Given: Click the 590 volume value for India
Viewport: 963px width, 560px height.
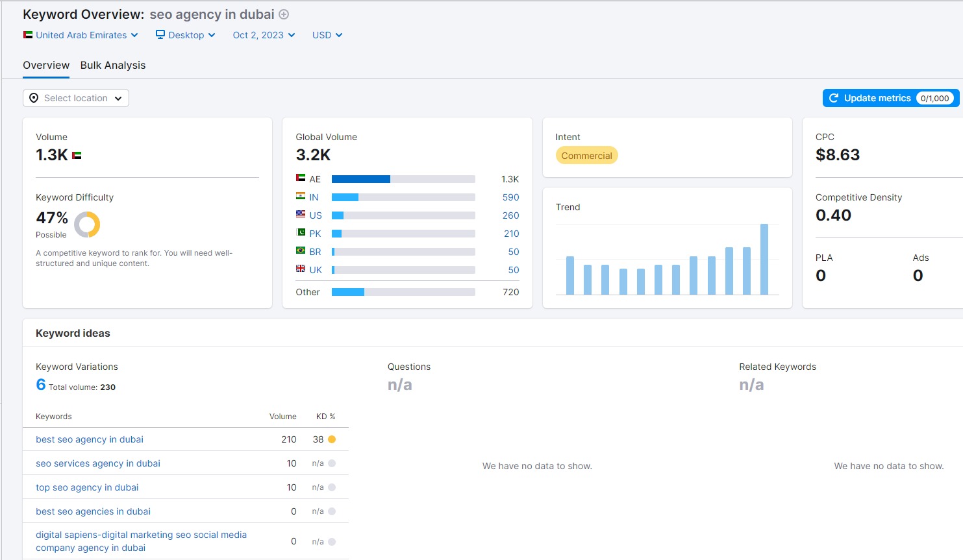Looking at the screenshot, I should point(510,197).
